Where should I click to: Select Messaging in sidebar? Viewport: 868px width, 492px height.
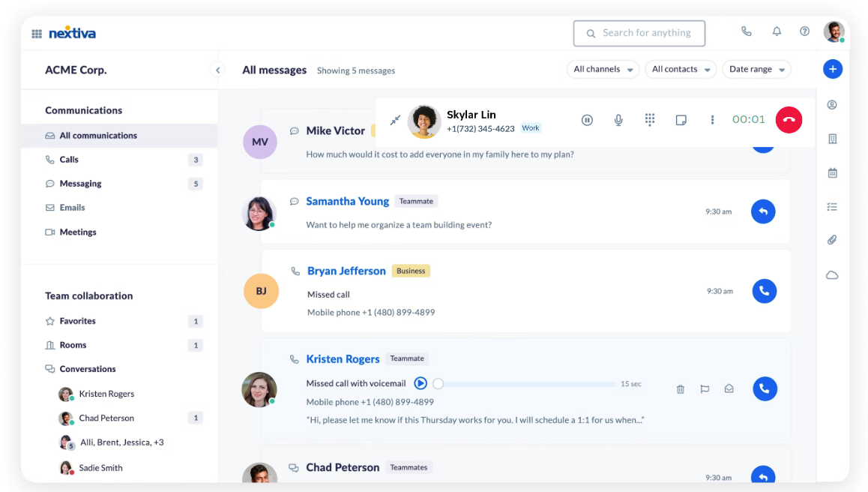tap(120, 184)
